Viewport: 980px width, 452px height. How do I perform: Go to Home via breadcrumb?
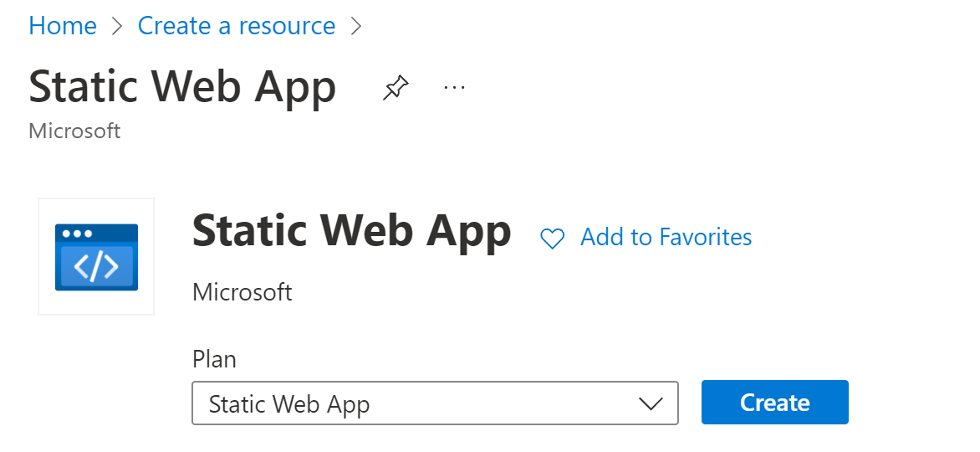point(63,26)
